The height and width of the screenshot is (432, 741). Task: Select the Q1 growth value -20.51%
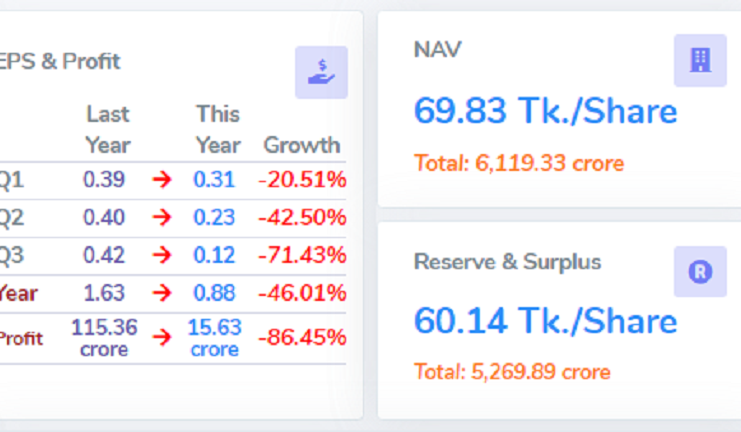coord(302,180)
